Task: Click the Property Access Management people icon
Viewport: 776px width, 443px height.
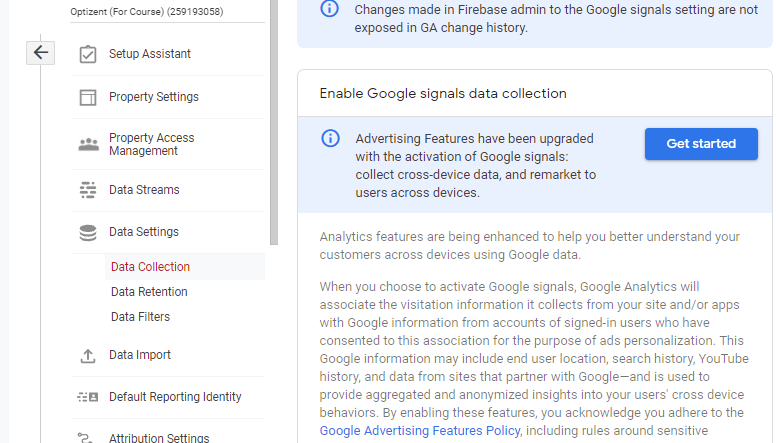Action: [88, 145]
